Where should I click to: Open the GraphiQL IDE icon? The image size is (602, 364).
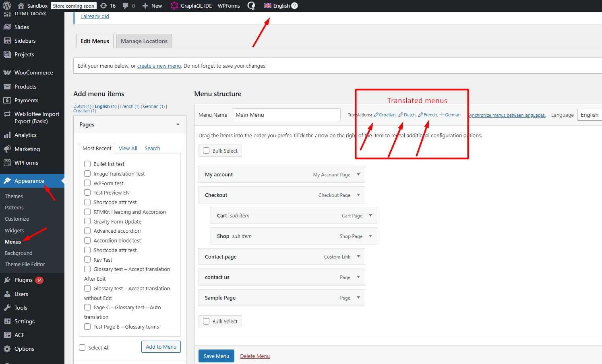[174, 6]
